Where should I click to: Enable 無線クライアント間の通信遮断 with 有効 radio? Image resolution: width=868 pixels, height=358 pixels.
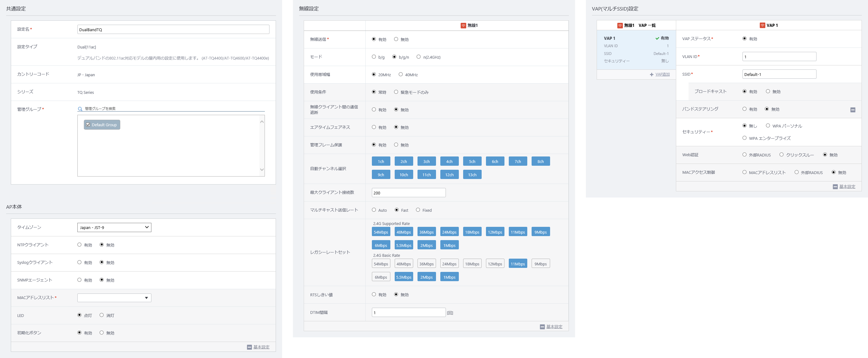[x=374, y=110]
